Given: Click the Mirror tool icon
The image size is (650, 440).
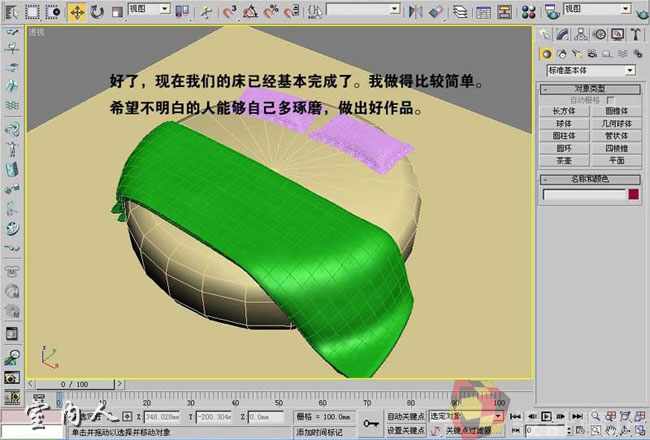Looking at the screenshot, I should coord(415,12).
